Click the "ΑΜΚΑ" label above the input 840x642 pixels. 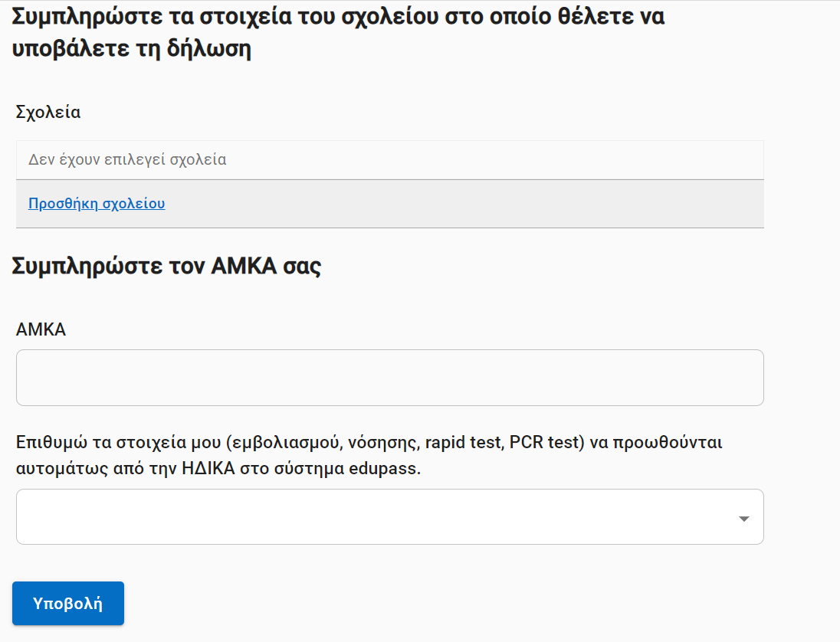[x=41, y=329]
